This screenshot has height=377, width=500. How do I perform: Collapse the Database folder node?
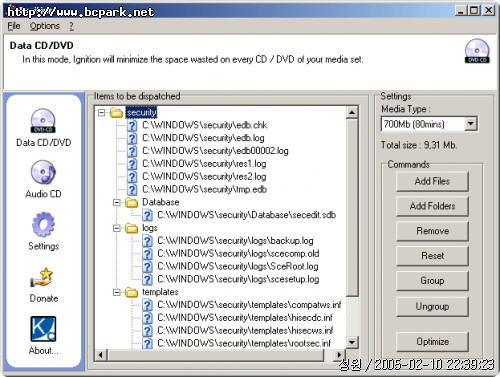[117, 202]
